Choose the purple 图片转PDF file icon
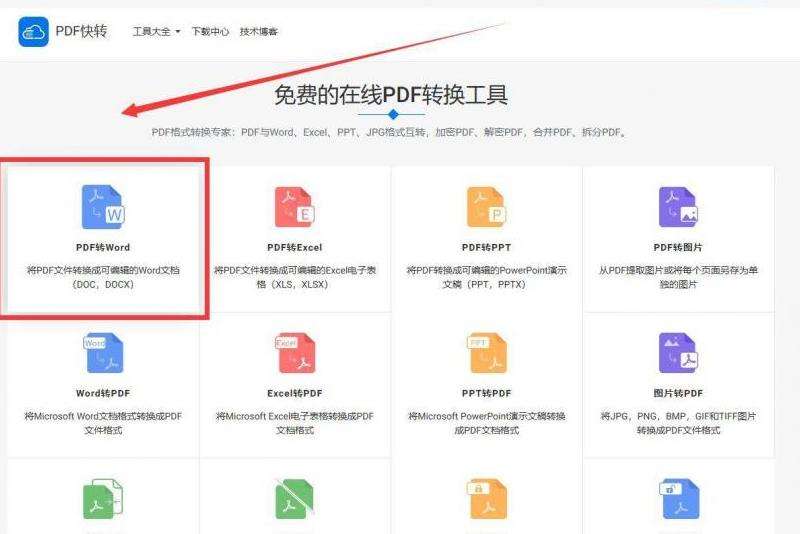800x534 pixels. 678,353
